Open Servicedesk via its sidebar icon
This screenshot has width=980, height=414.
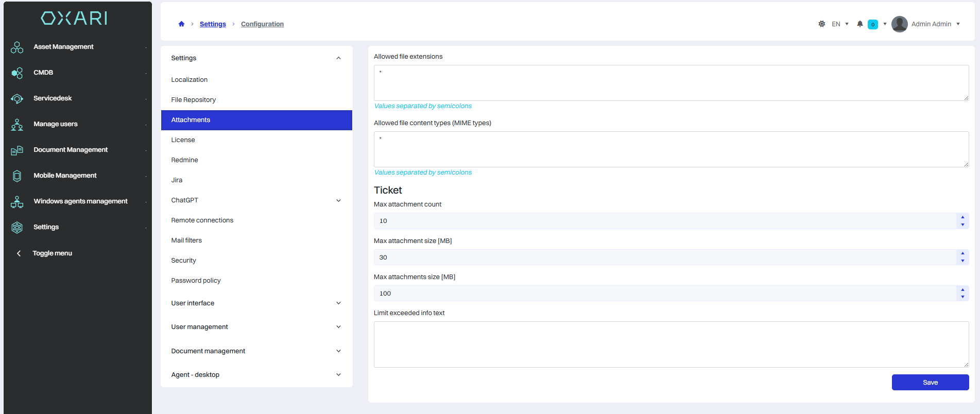coord(17,99)
